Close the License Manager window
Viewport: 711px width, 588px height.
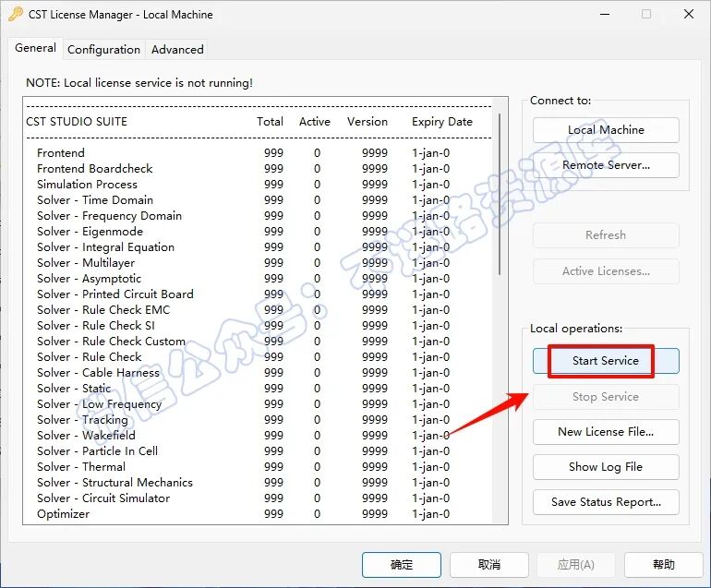click(x=688, y=14)
